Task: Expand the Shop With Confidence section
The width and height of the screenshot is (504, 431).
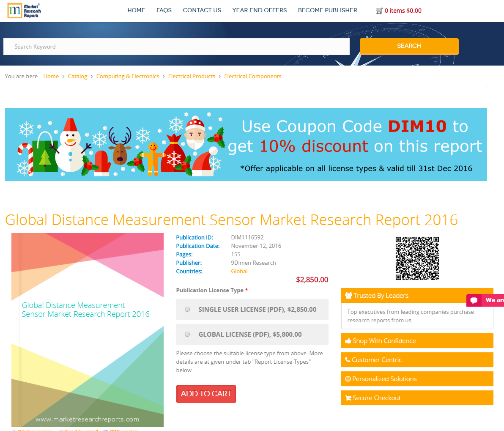Action: (x=417, y=340)
